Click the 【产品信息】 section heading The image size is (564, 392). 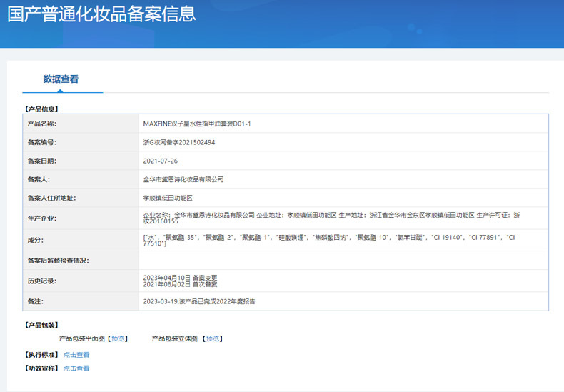[x=41, y=109]
